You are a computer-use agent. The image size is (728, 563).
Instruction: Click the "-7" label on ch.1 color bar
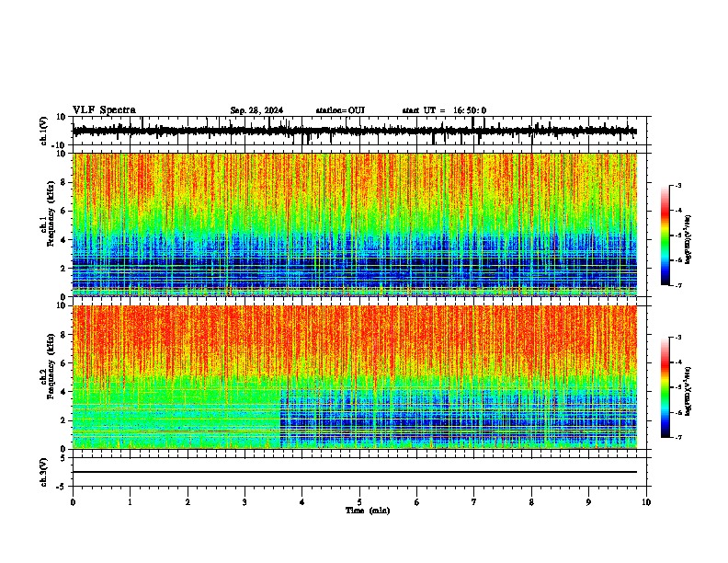678,285
